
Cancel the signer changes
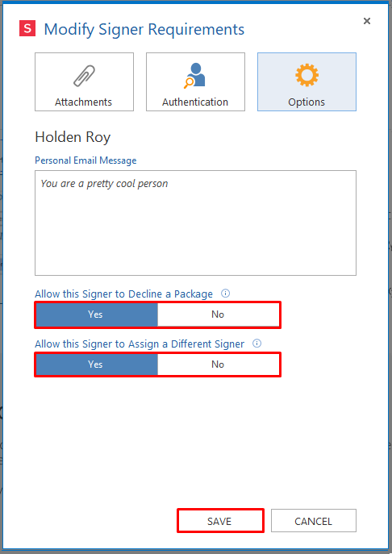click(314, 521)
